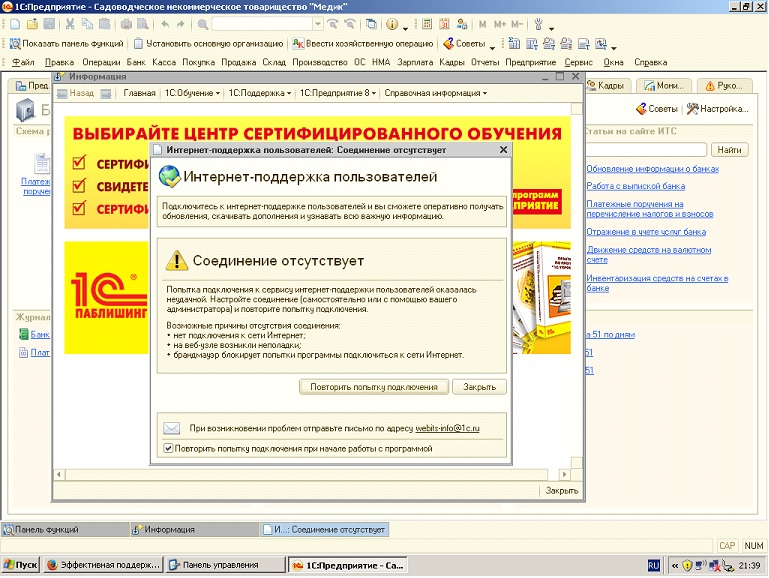This screenshot has width=769, height=578.
Task: Click the toolbar search input field
Action: pyautogui.click(x=262, y=24)
